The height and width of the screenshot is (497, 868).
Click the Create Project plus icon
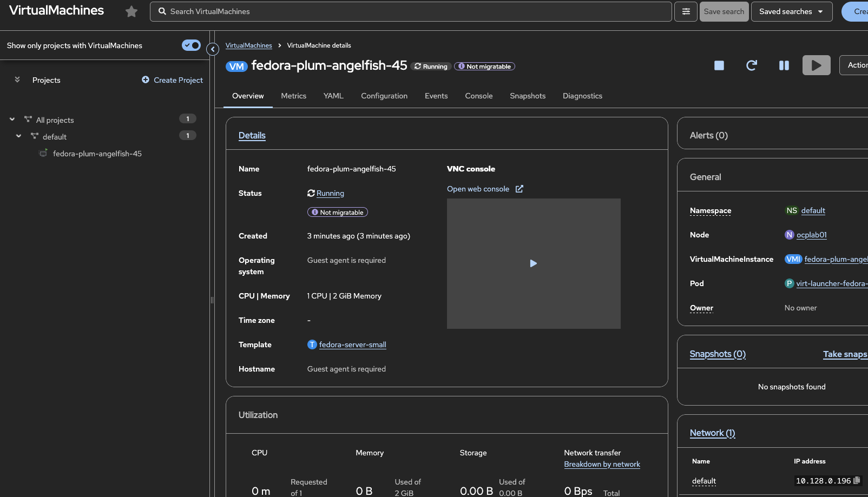[146, 79]
